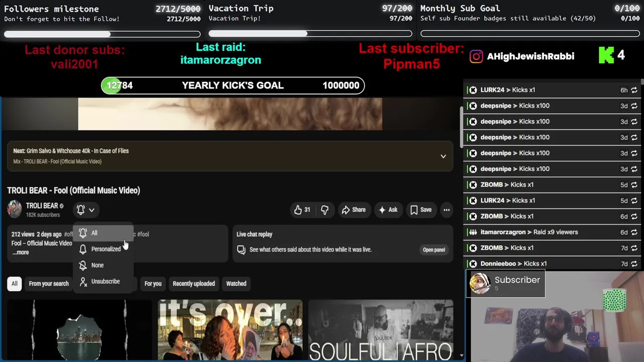This screenshot has width=644, height=362.
Task: Select None notifications option
Action: (x=103, y=265)
